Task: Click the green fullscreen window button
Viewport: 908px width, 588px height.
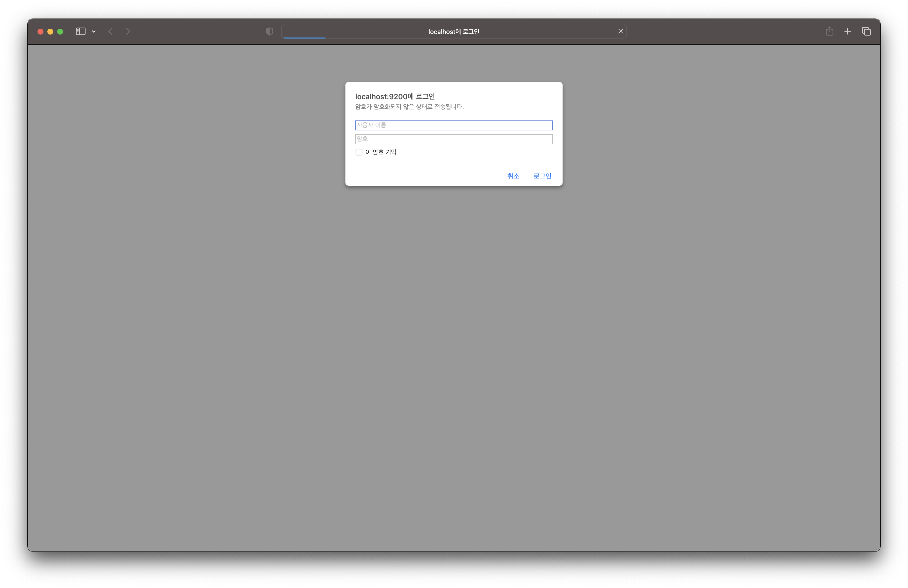Action: [x=60, y=31]
